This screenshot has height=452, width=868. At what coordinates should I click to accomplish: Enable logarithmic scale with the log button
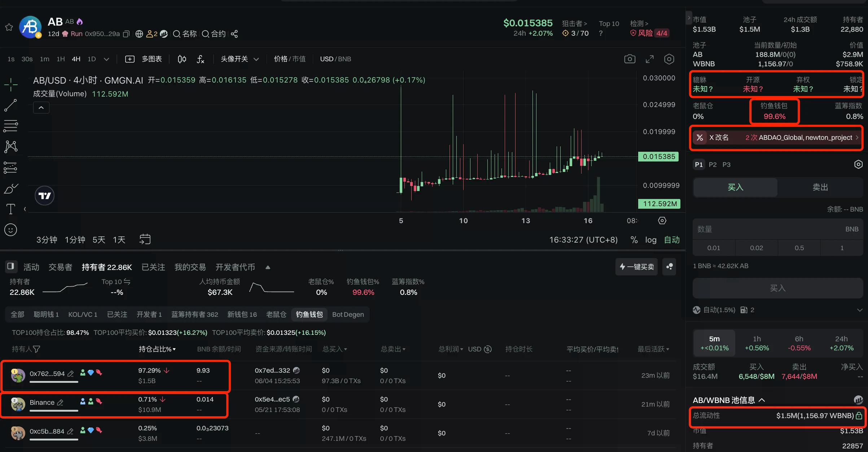pos(650,240)
